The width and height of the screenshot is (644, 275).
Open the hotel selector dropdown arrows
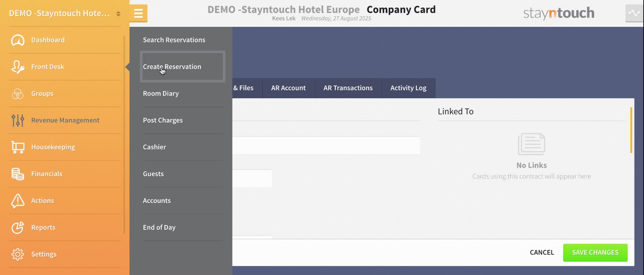tap(118, 14)
